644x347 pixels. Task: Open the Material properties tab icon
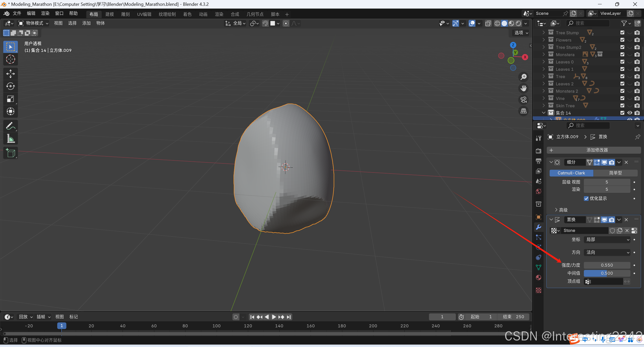539,277
